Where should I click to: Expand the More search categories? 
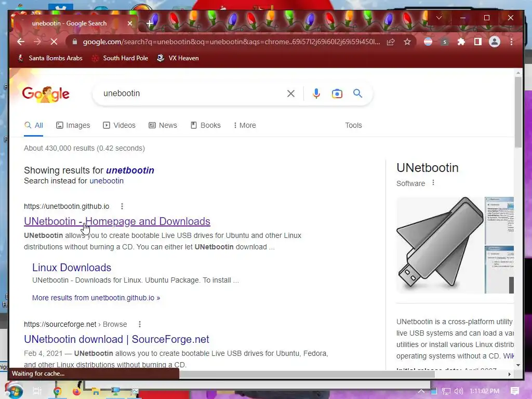pyautogui.click(x=245, y=125)
